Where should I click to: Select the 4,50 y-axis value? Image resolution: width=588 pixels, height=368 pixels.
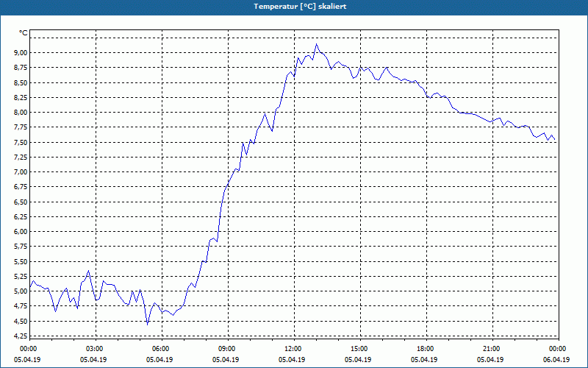coord(21,321)
